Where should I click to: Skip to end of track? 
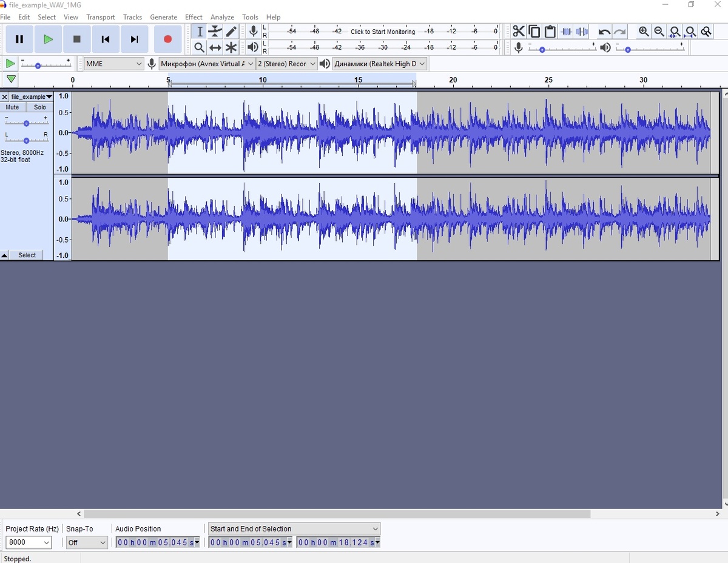134,39
